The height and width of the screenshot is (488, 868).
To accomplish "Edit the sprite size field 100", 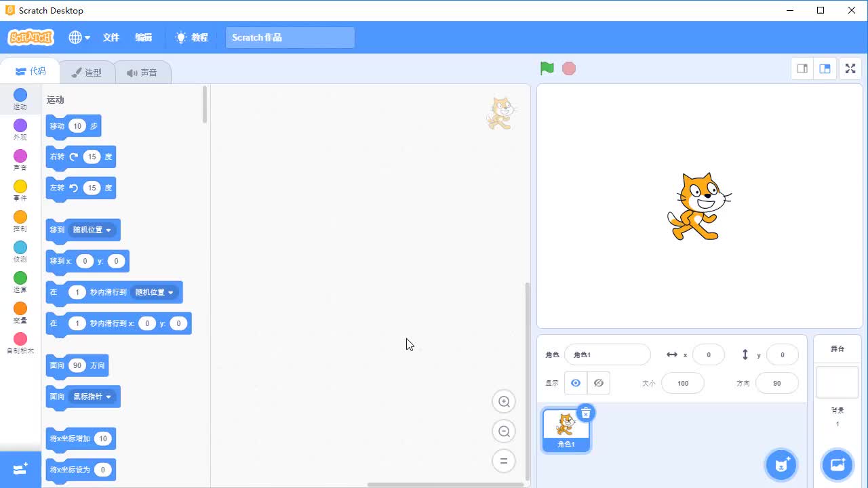I will click(x=683, y=383).
